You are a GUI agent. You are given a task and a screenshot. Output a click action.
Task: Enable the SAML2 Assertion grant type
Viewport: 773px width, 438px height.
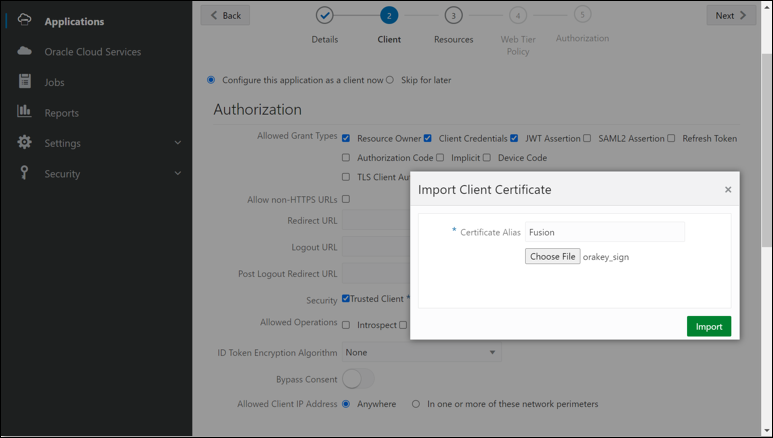pos(587,138)
